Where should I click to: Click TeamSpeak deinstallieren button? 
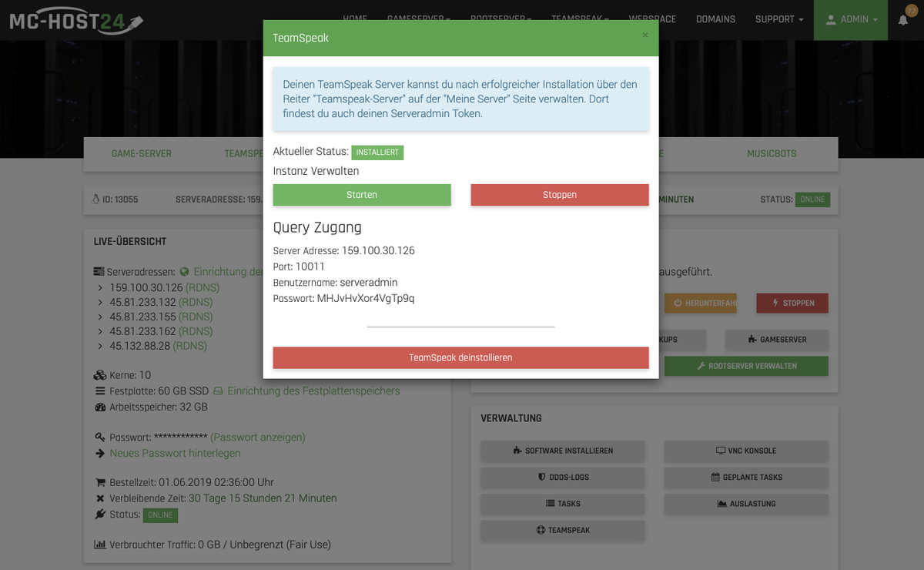(460, 357)
